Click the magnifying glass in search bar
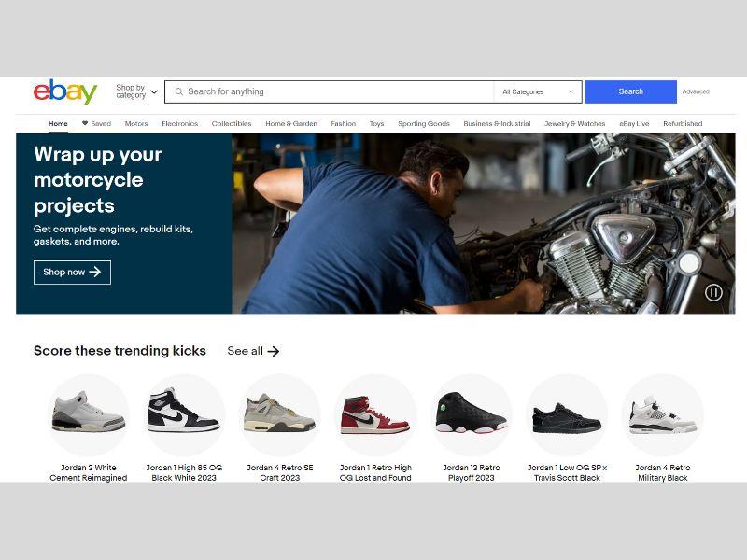The image size is (747, 560). point(178,91)
